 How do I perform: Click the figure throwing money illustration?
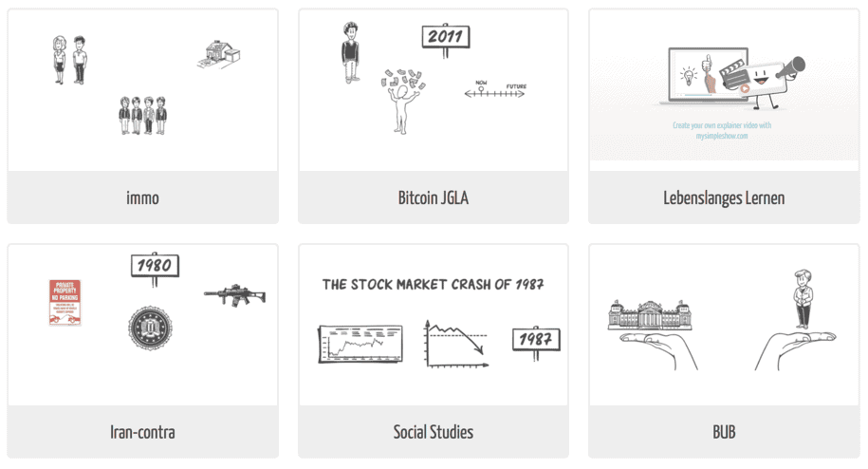[403, 102]
